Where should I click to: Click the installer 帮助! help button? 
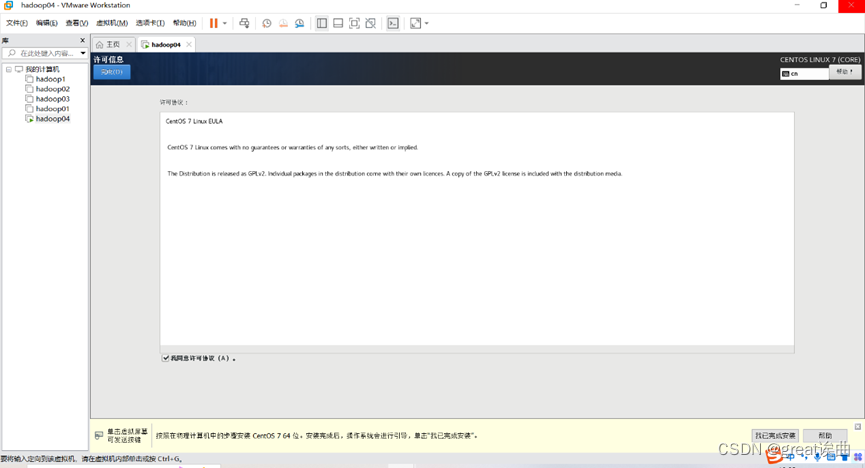(x=845, y=72)
